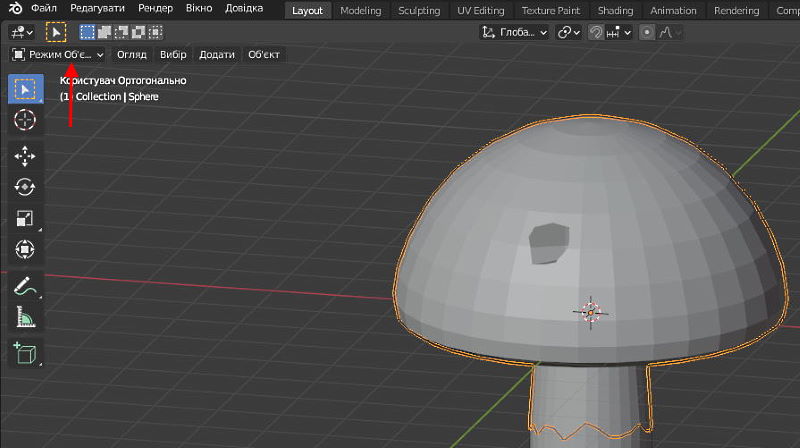Viewport: 800px width, 448px height.
Task: Activate the Scale tool
Action: coord(25,218)
